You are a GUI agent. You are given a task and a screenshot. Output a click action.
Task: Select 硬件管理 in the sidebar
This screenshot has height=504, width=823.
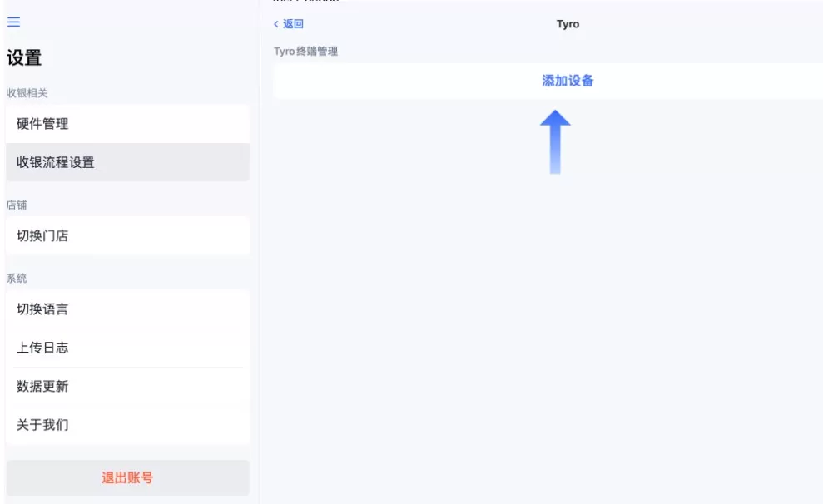click(127, 123)
